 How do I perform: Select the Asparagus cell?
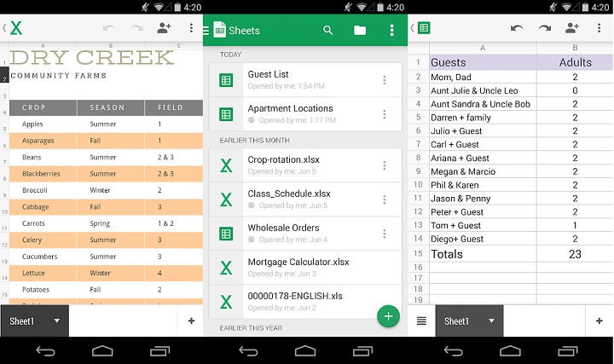[43, 141]
